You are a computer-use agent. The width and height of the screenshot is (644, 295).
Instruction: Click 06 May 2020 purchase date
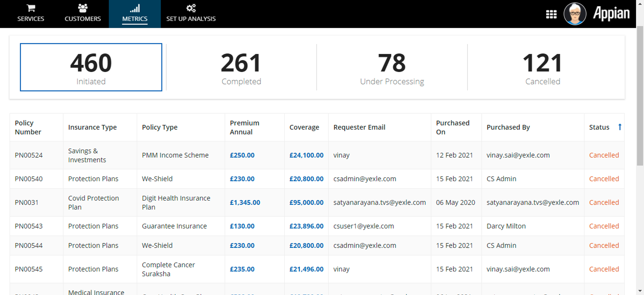pos(455,202)
